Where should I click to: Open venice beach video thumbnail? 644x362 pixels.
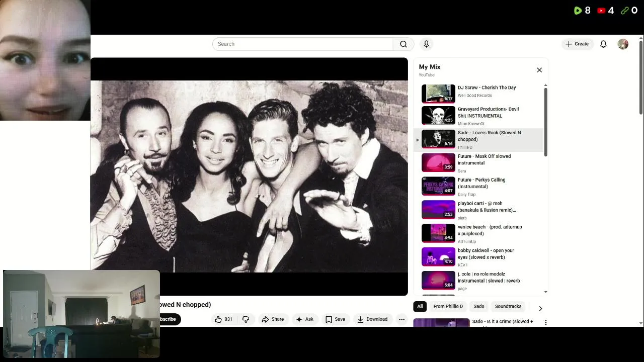point(438,233)
